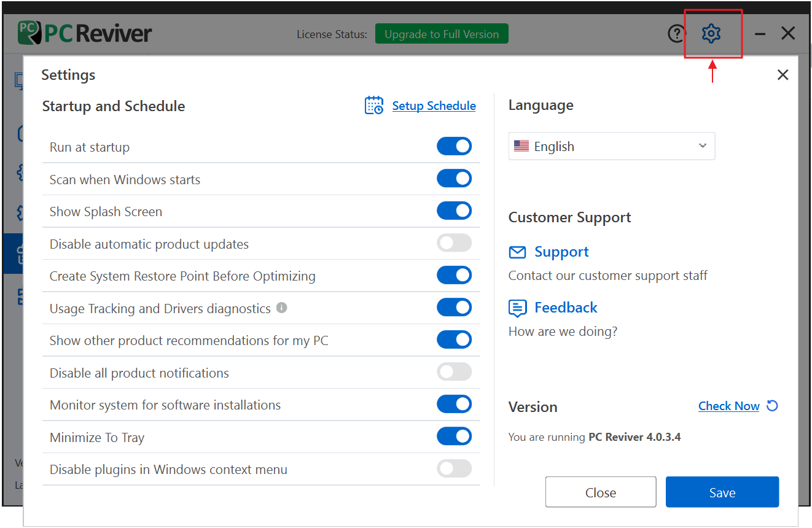The image size is (812, 528).
Task: Open the help question mark icon
Action: pyautogui.click(x=676, y=34)
